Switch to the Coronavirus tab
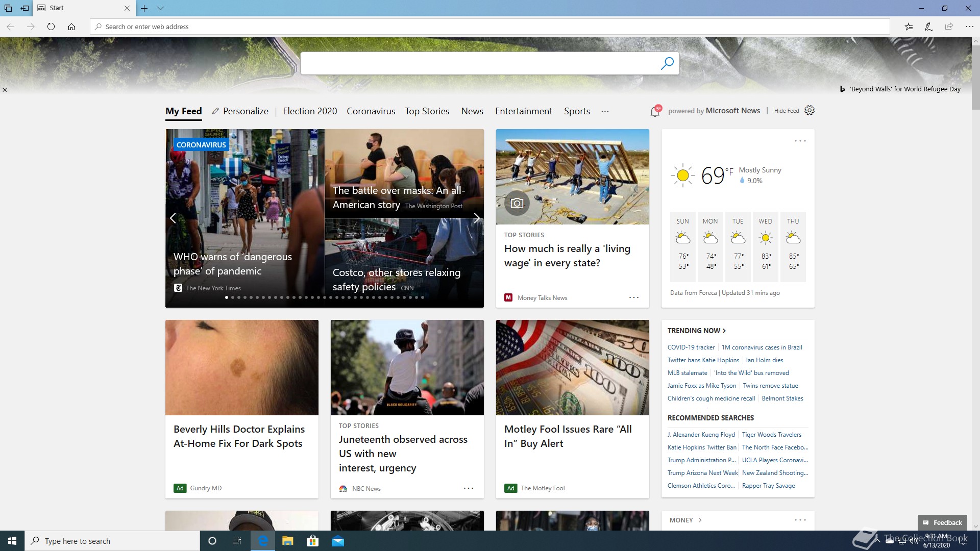Viewport: 980px width, 551px height. [371, 111]
